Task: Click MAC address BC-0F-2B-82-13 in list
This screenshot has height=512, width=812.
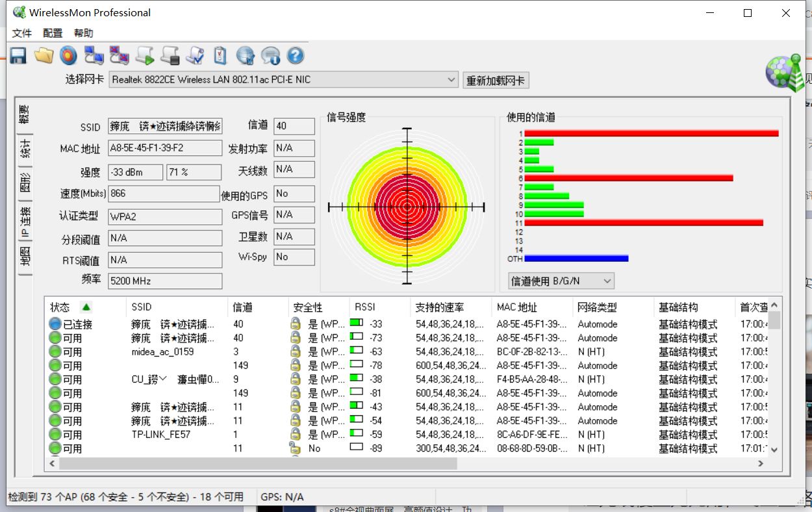Action: pos(532,352)
